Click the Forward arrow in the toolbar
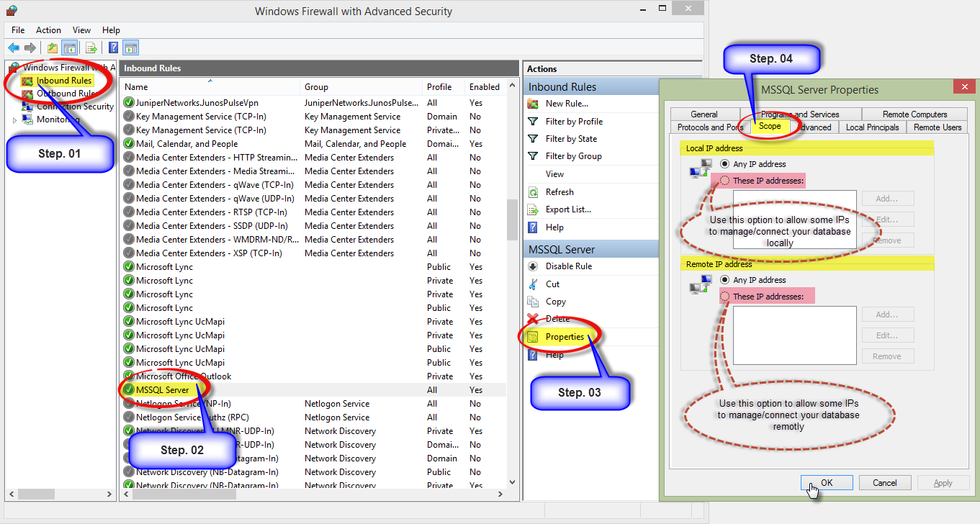Viewport: 980px width, 524px height. coord(30,48)
